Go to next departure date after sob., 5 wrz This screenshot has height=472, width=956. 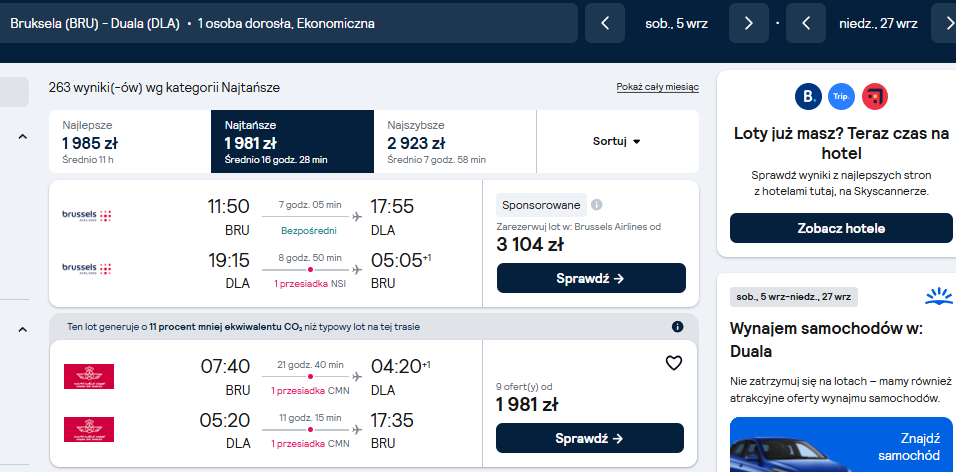point(749,23)
